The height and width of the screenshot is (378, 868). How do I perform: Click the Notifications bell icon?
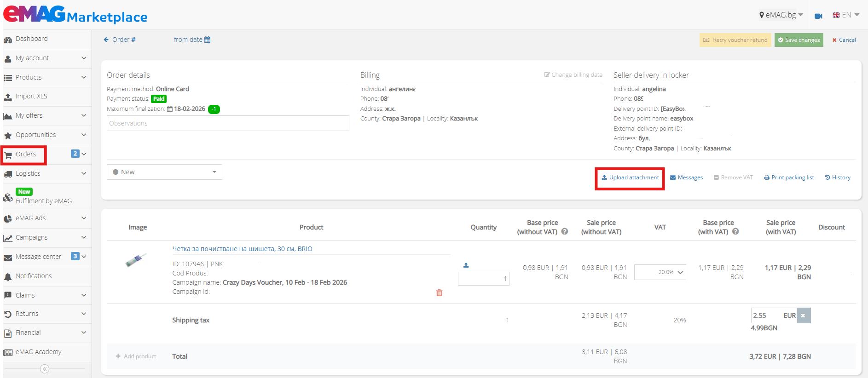tap(8, 277)
